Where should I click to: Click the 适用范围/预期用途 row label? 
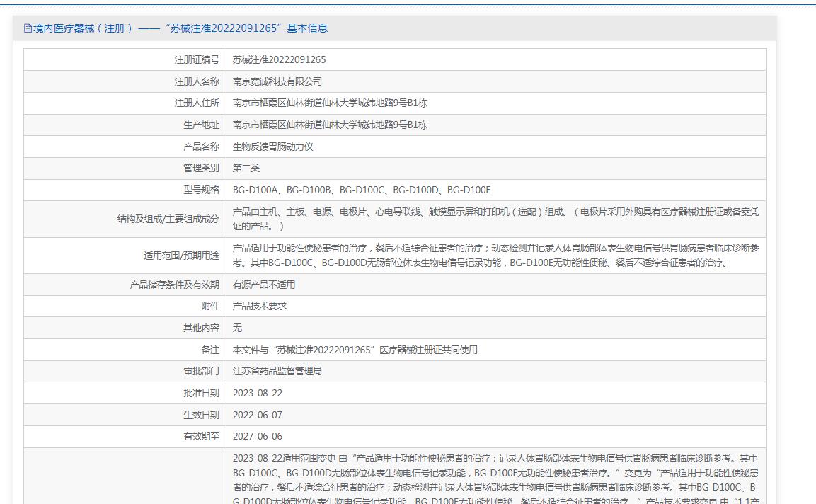pos(181,256)
